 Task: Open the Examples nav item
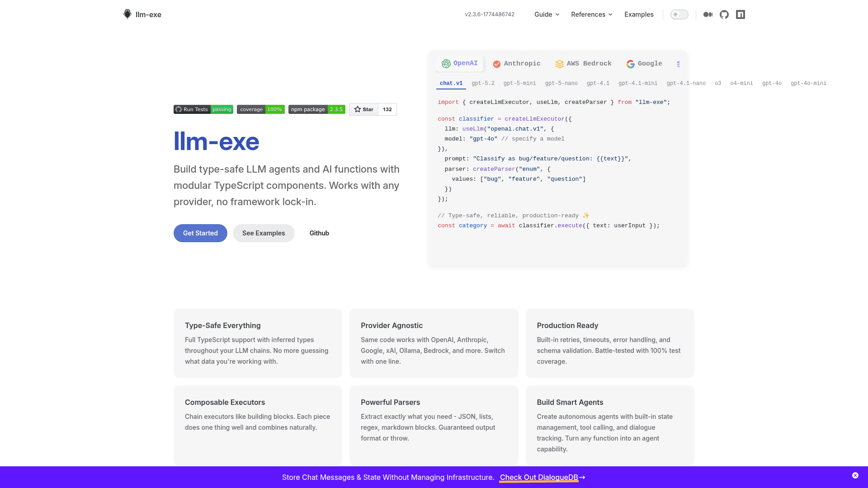639,14
